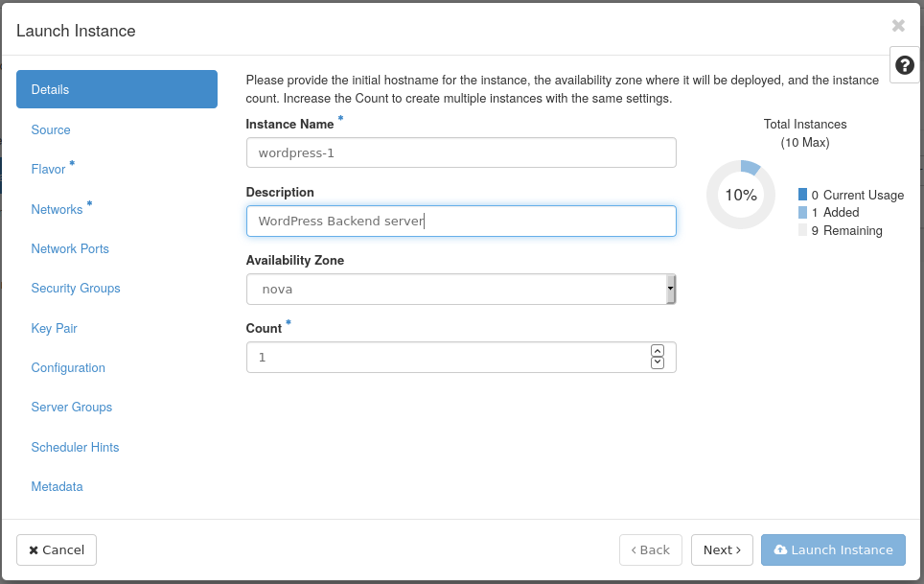Image resolution: width=924 pixels, height=584 pixels.
Task: Switch to Server Groups tab
Action: click(x=72, y=407)
